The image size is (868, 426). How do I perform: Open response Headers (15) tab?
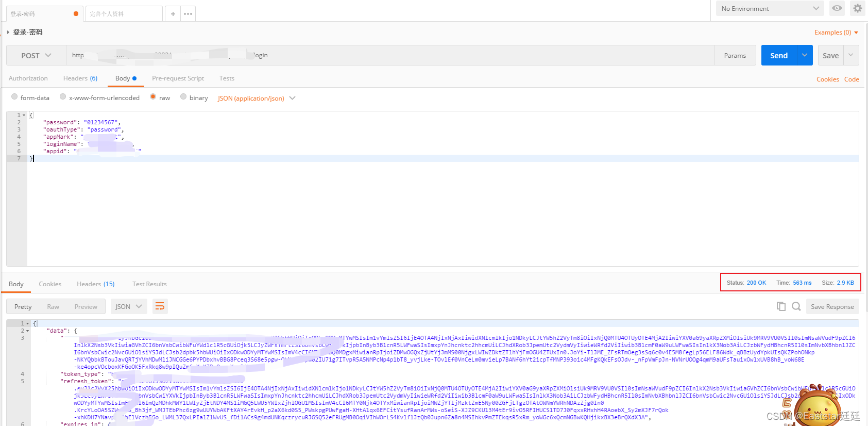(96, 284)
